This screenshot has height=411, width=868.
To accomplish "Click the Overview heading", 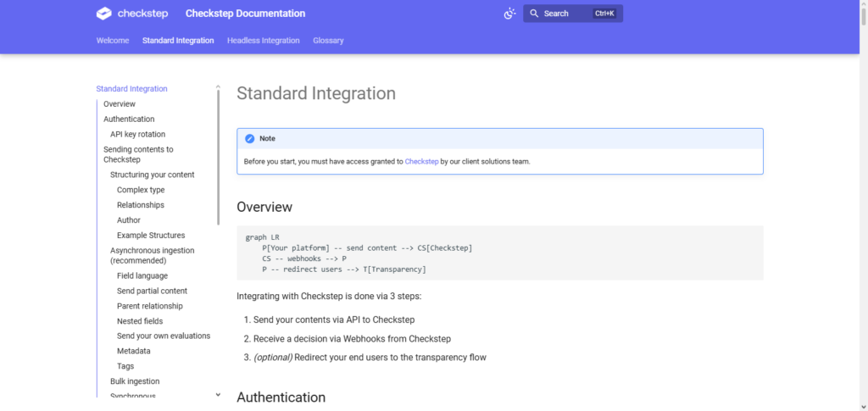I will (x=264, y=207).
